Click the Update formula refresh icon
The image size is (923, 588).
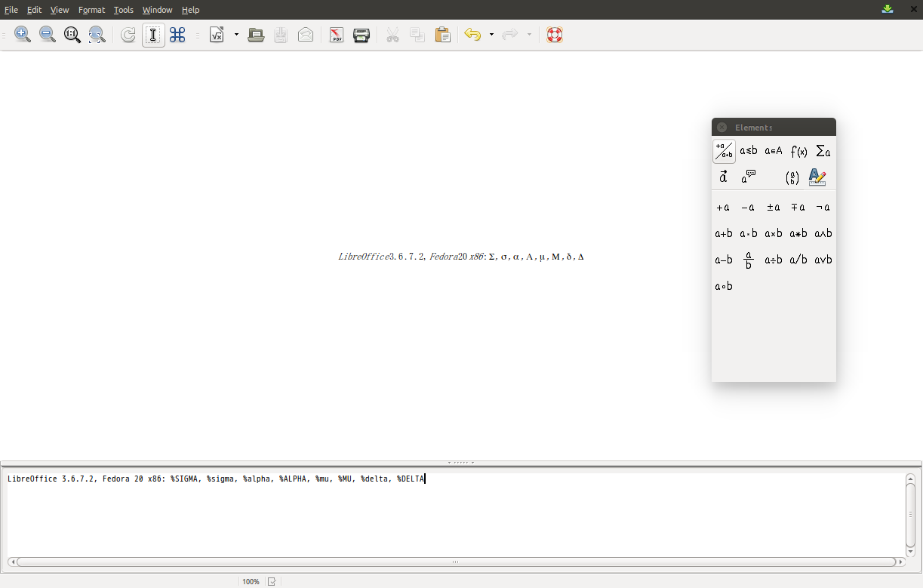128,35
